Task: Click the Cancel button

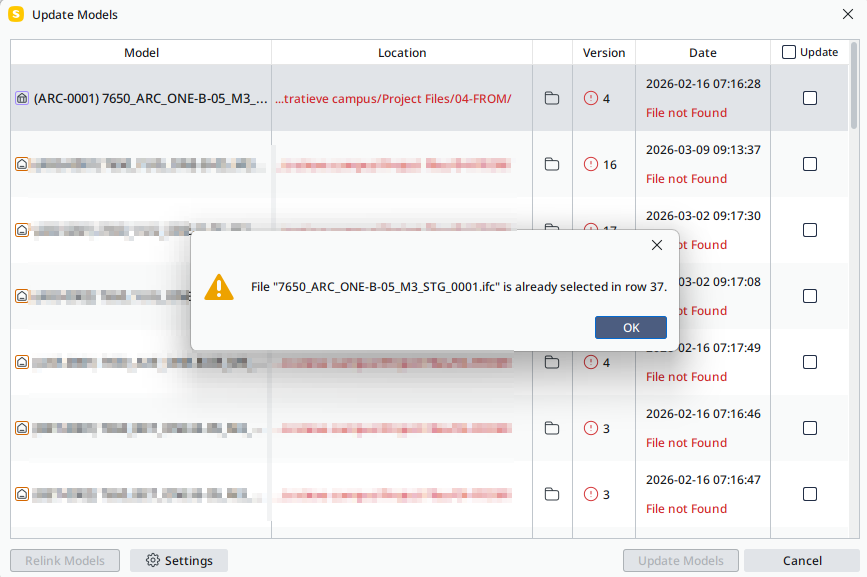Action: pos(802,560)
